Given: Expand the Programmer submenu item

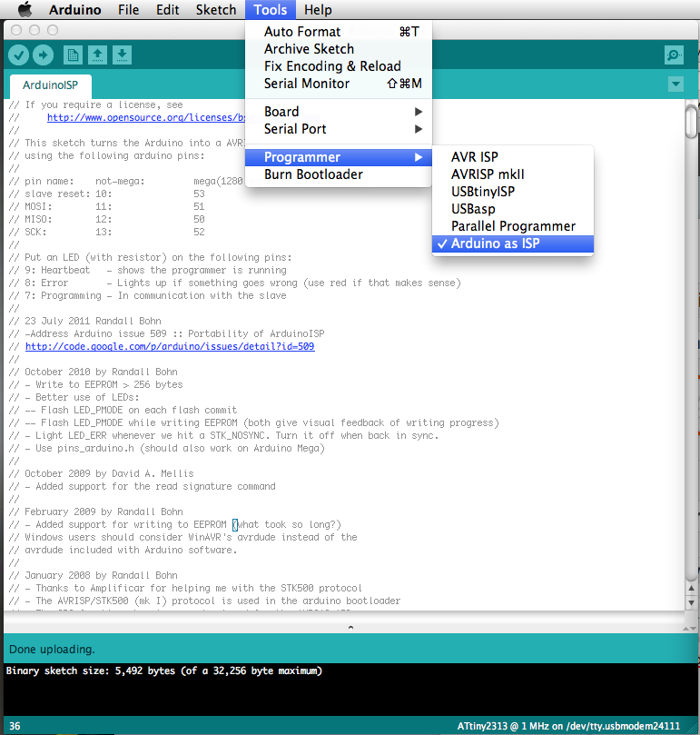Looking at the screenshot, I should tap(339, 157).
